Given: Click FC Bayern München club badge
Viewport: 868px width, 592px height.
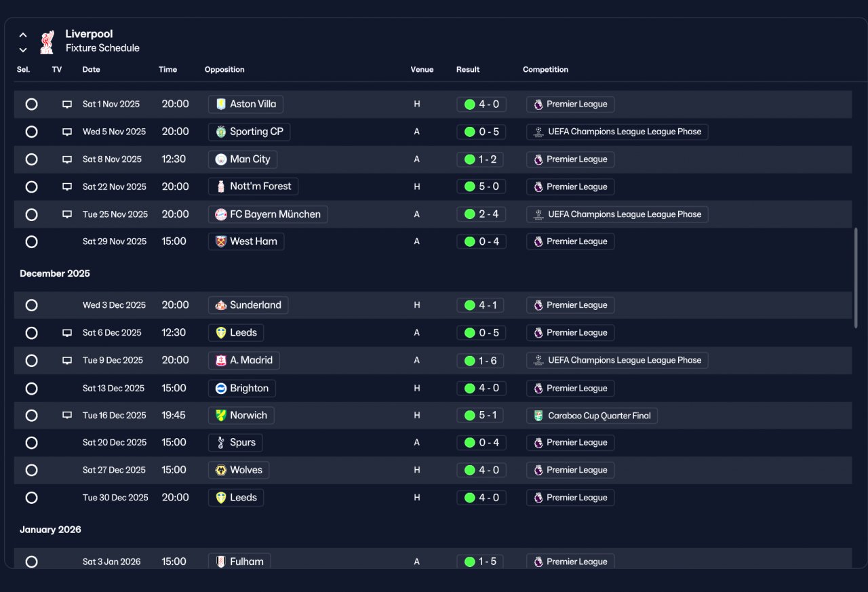Looking at the screenshot, I should click(x=220, y=214).
